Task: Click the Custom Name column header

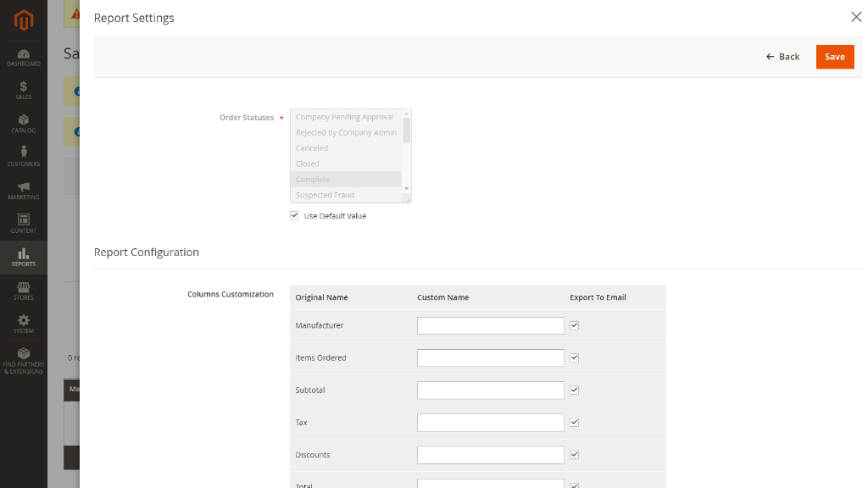Action: 442,297
